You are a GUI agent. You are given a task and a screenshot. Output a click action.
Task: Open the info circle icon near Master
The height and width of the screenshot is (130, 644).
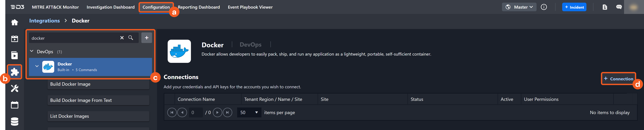(x=544, y=7)
